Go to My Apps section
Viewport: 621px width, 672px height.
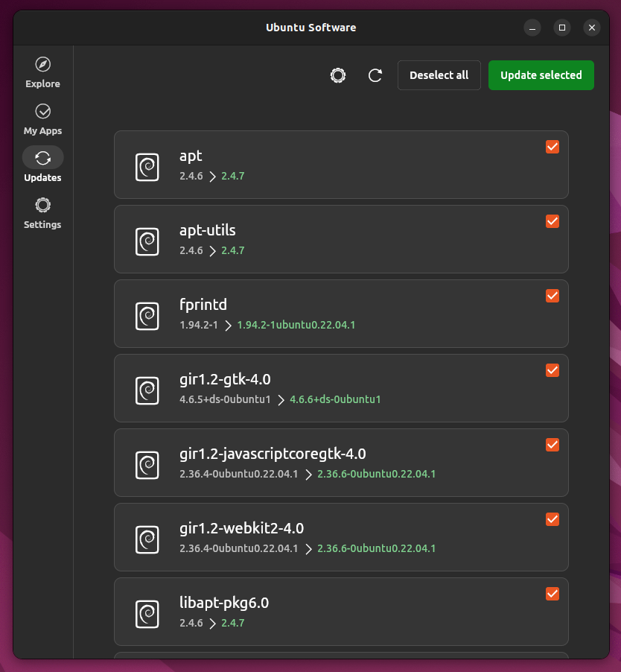pyautogui.click(x=42, y=119)
